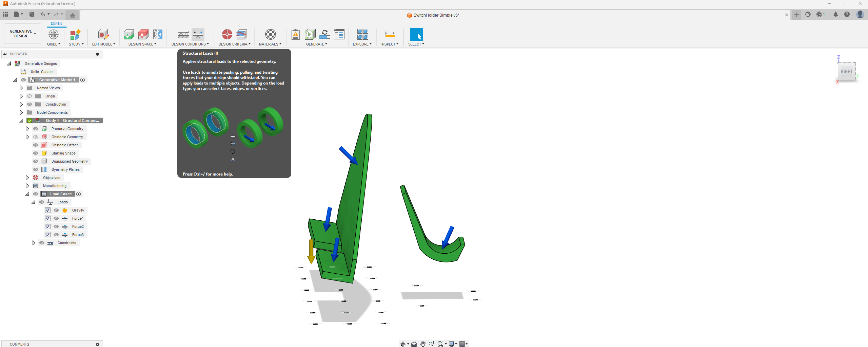The image size is (868, 347).
Task: Click the Structural Constraints icon
Action: [183, 34]
